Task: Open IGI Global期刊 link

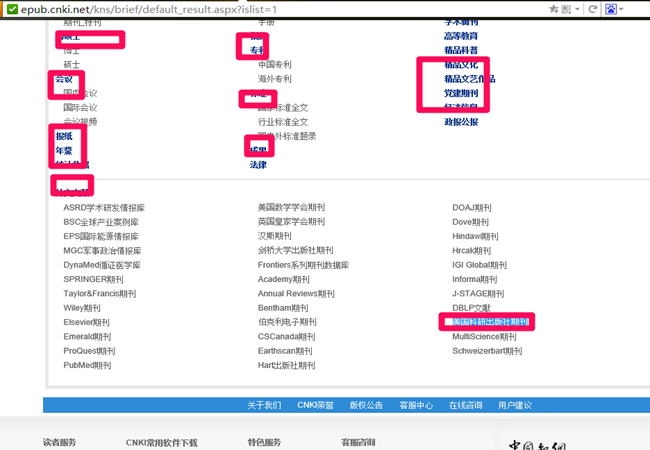Action: [x=479, y=265]
